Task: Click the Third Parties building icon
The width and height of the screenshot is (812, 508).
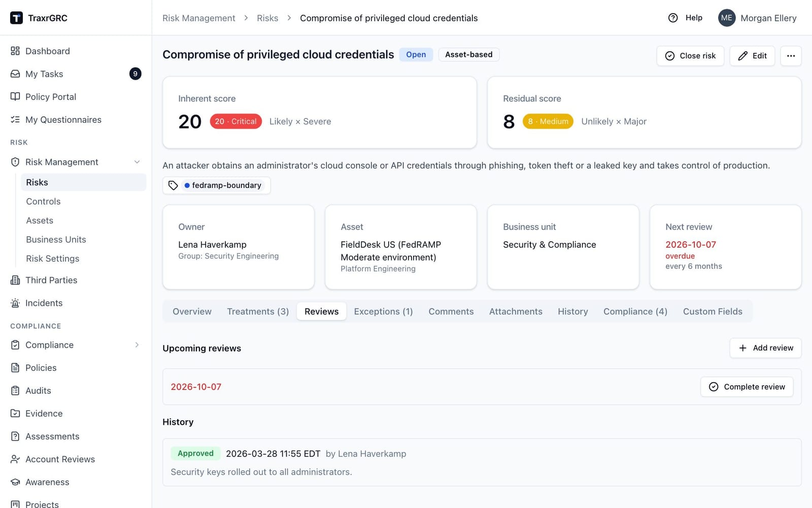Action: [x=15, y=280]
